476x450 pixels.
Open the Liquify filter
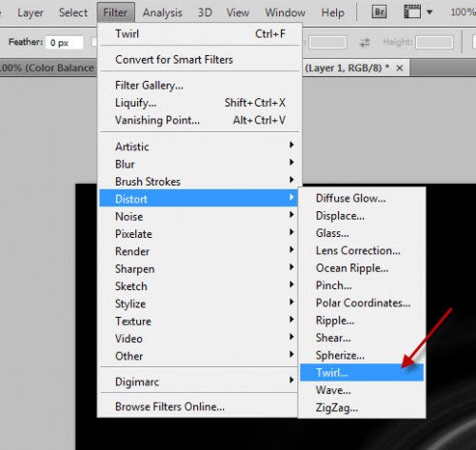[x=200, y=103]
